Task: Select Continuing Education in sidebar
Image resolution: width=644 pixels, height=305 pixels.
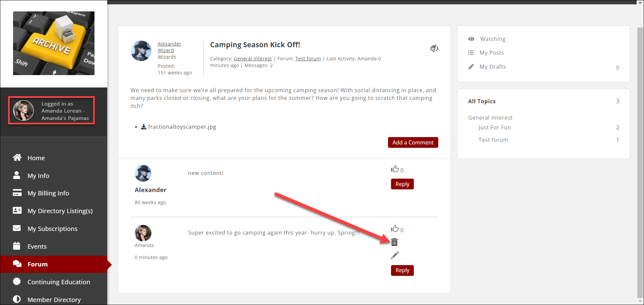Action: (58, 282)
